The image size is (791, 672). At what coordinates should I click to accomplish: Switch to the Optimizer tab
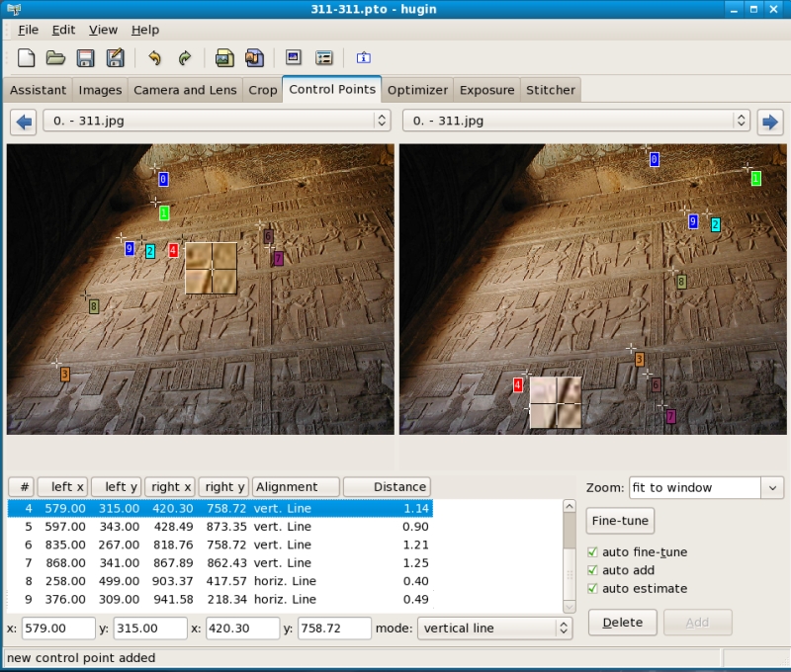tap(417, 90)
